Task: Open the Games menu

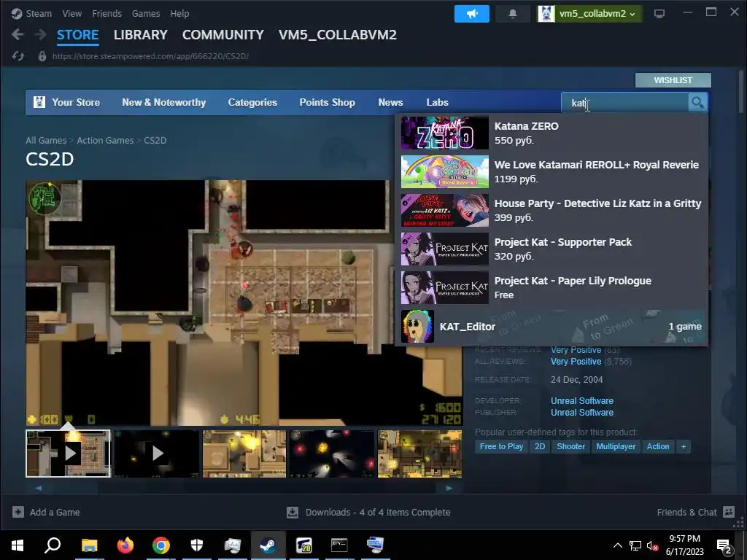Action: 146,13
